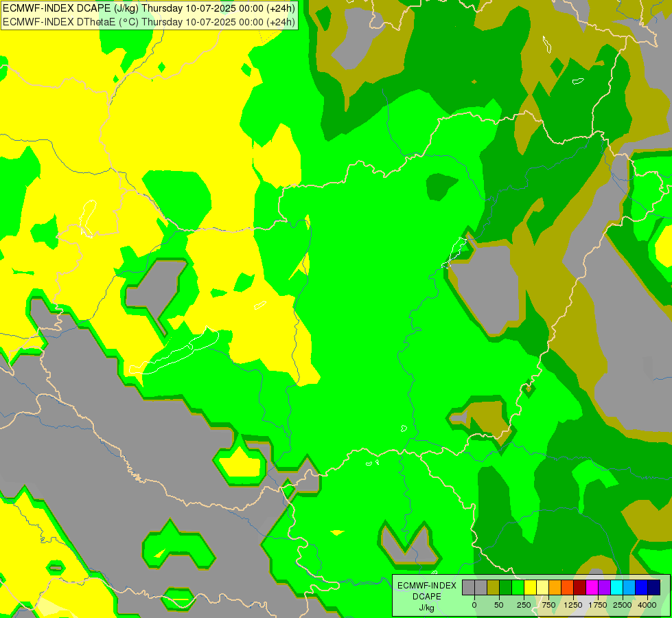672x618 pixels.
Task: Click the '0' legend scale label
Action: pos(474,605)
